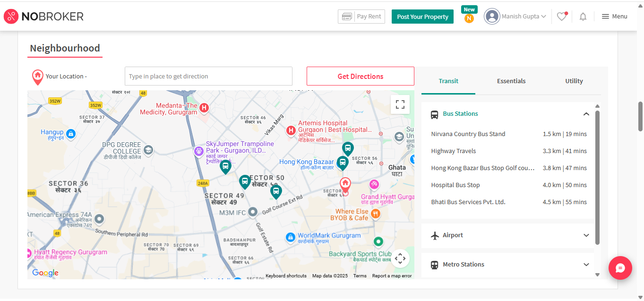Click the Airport section label

453,235
